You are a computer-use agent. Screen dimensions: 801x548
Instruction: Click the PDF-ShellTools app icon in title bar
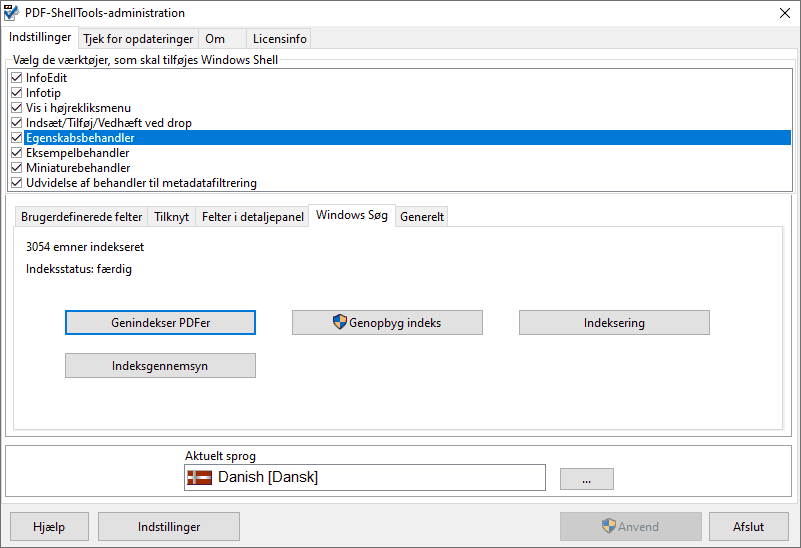click(x=11, y=13)
